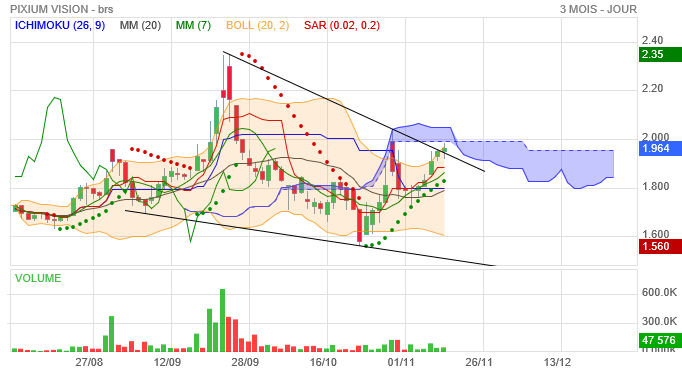This screenshot has height=372, width=682.
Task: Click the red 1.560 low price tag
Action: pos(660,246)
